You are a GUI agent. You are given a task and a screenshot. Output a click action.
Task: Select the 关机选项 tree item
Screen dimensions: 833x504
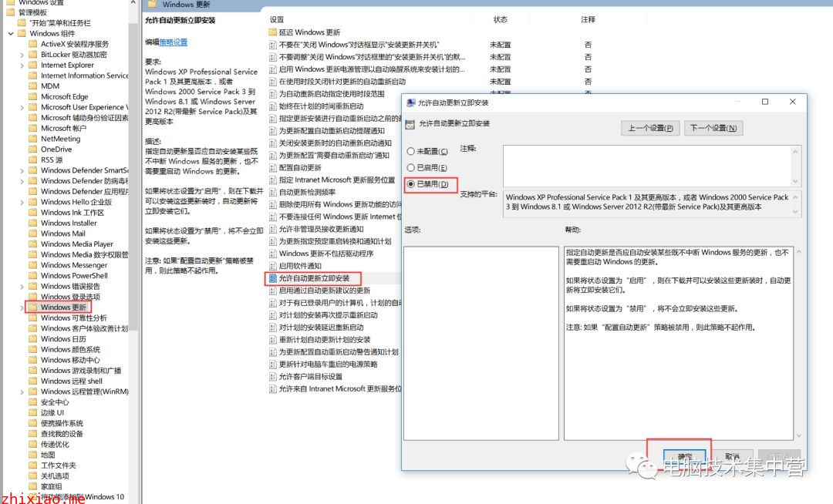[55, 476]
